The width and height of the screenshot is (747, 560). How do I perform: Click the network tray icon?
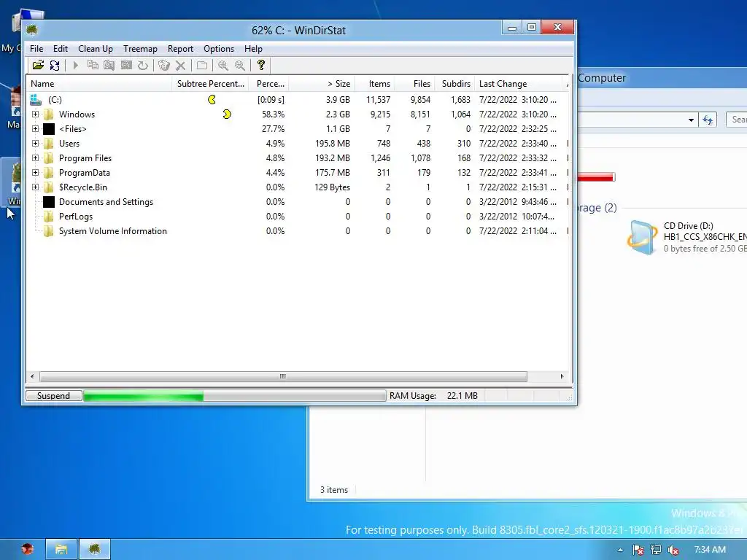click(656, 550)
